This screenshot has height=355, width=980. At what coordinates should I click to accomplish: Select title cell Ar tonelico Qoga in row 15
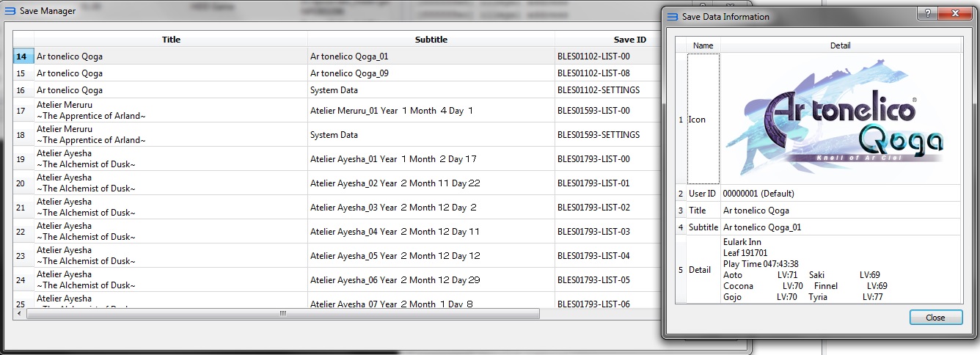point(170,73)
